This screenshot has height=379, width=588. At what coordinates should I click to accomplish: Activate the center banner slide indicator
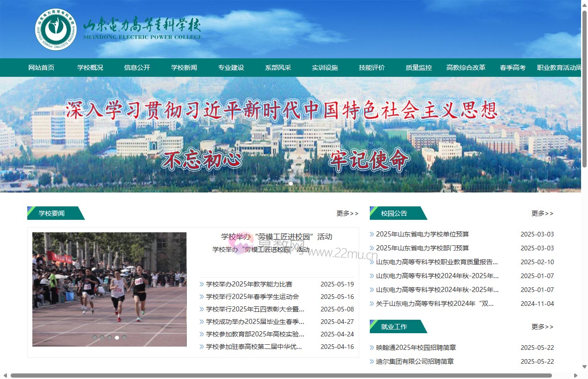[x=290, y=183]
